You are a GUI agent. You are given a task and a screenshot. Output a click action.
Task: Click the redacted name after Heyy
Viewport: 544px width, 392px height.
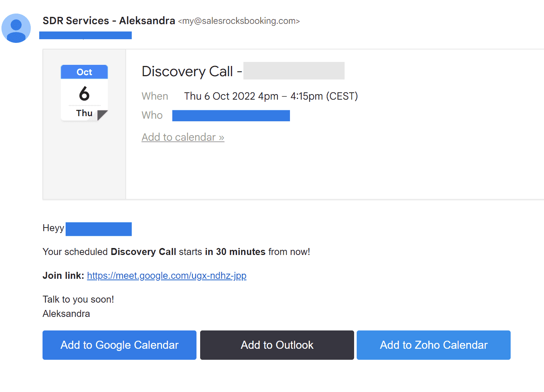tap(99, 229)
